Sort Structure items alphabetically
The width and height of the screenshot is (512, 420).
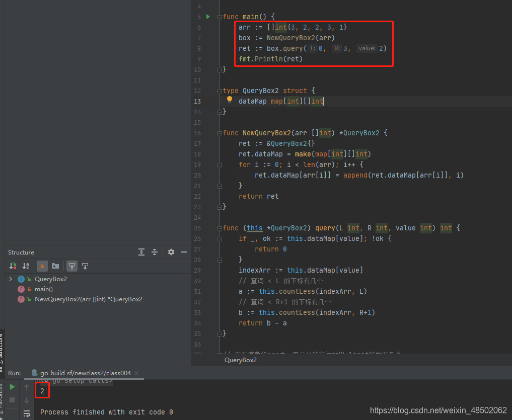26,266
